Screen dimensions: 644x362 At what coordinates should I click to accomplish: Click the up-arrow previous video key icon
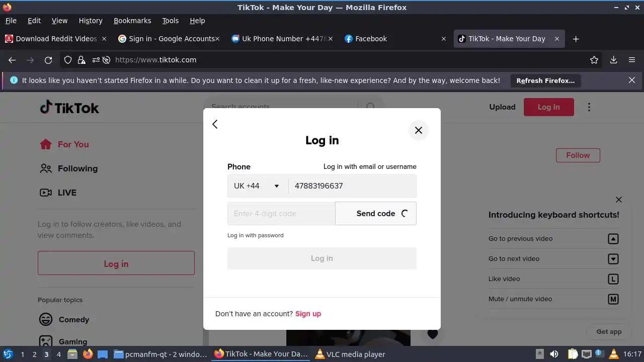613,239
